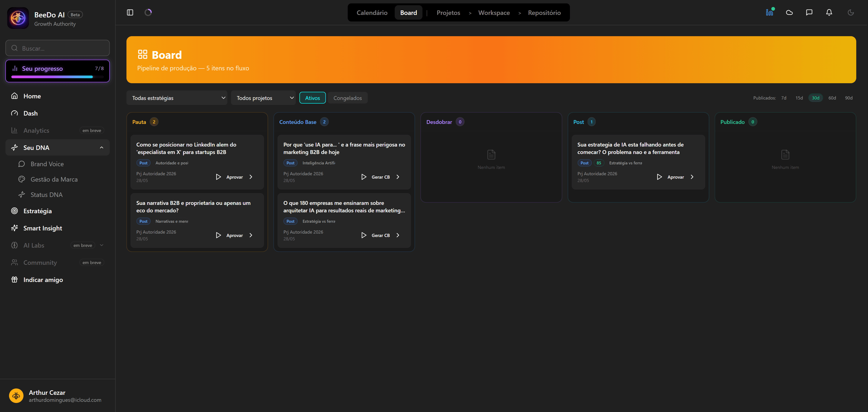Open the chat messages icon
The image size is (868, 412).
click(809, 12)
